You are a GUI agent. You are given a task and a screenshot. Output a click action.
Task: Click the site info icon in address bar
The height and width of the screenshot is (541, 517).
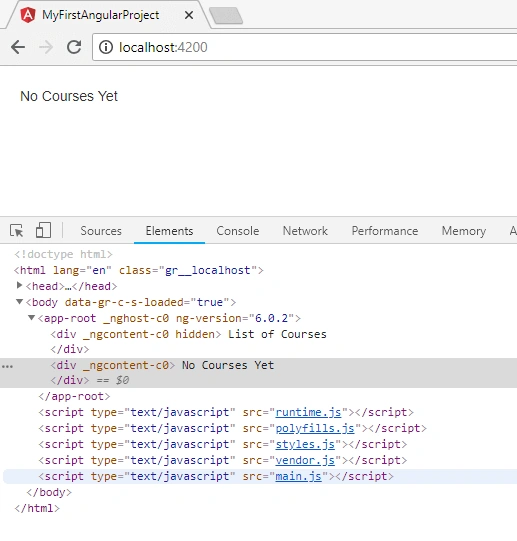pos(106,47)
